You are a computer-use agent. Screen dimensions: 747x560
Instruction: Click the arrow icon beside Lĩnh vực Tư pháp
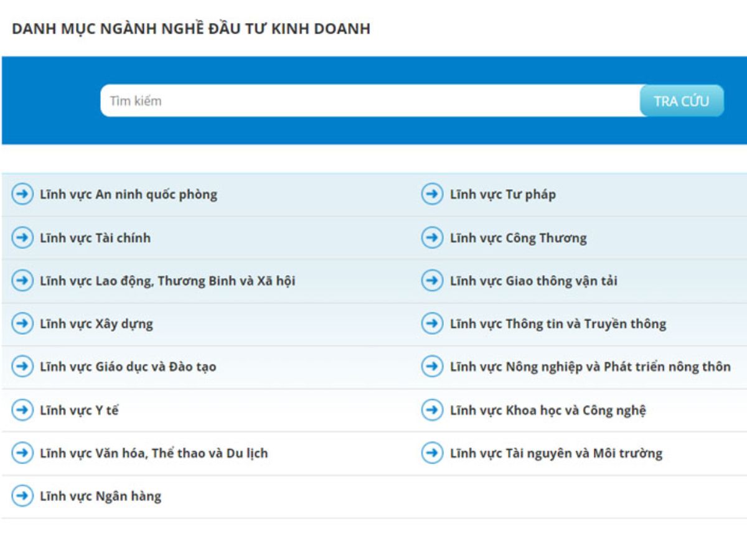tap(431, 194)
